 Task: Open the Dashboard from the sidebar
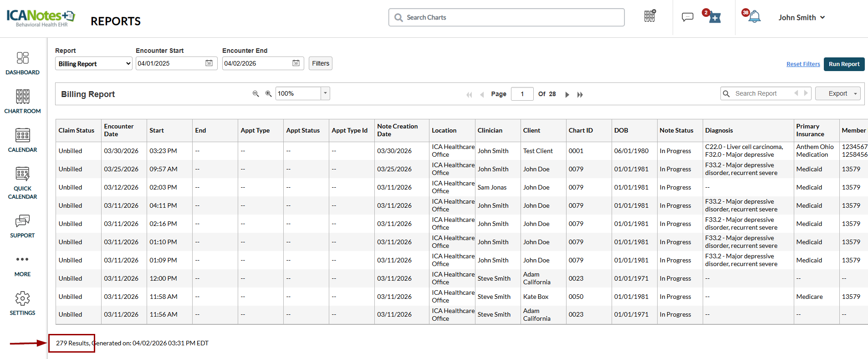click(22, 63)
